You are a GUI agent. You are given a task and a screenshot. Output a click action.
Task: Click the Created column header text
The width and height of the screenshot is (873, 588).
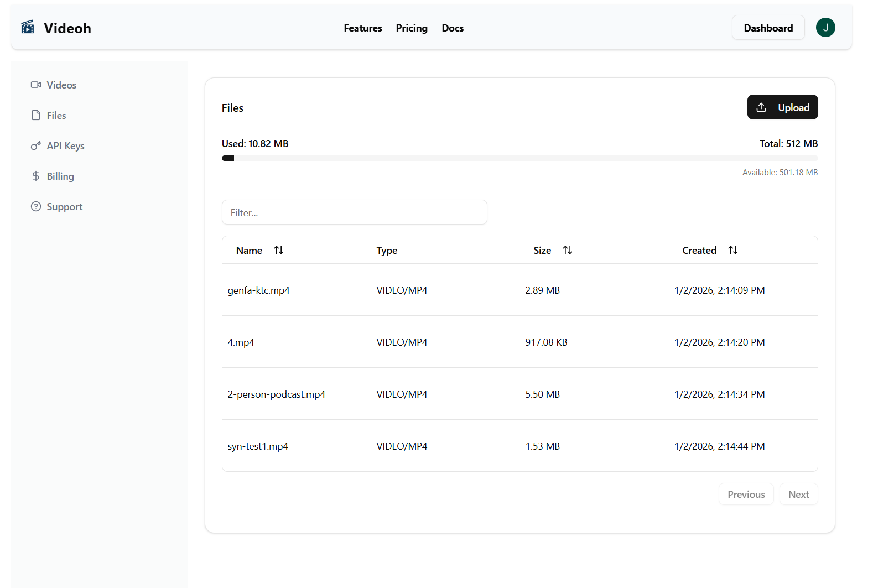point(699,250)
